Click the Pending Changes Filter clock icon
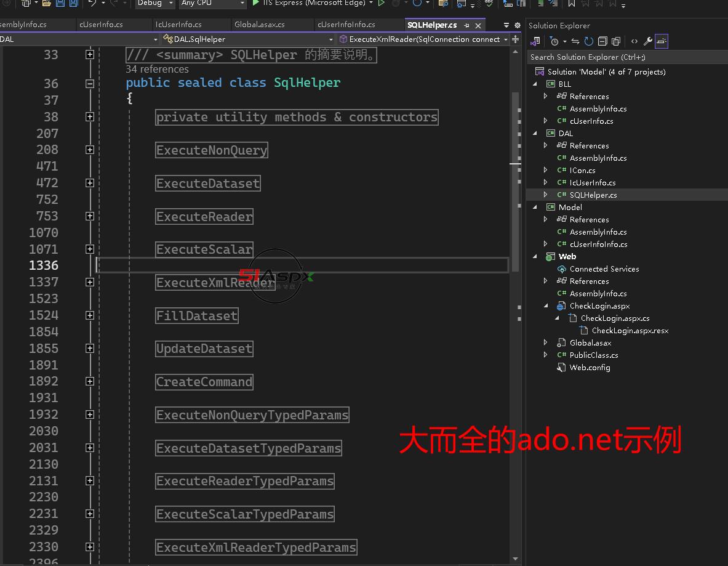This screenshot has width=728, height=566. tap(554, 41)
